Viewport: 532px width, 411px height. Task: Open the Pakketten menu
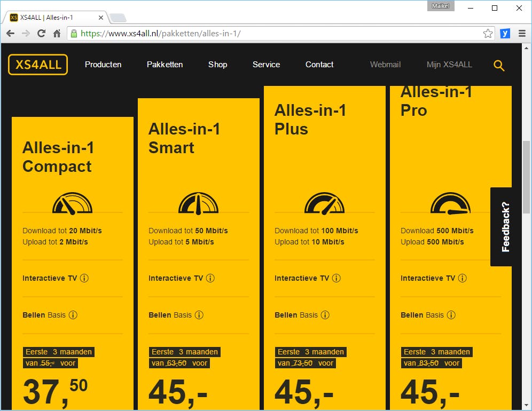click(x=165, y=65)
